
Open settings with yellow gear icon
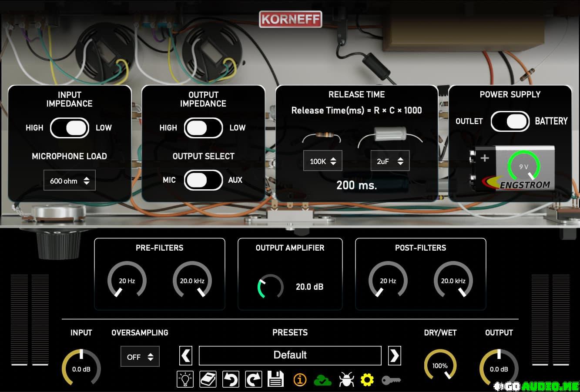pos(367,380)
